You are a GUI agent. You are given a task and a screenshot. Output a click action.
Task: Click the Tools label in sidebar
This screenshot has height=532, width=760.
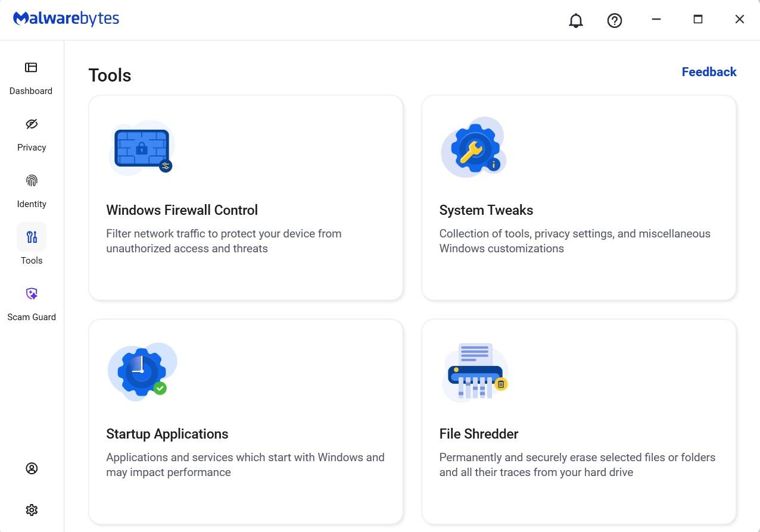pyautogui.click(x=32, y=261)
